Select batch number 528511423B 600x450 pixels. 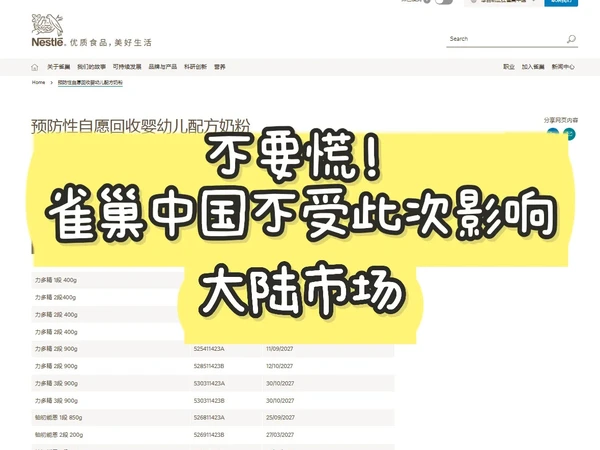pyautogui.click(x=209, y=366)
